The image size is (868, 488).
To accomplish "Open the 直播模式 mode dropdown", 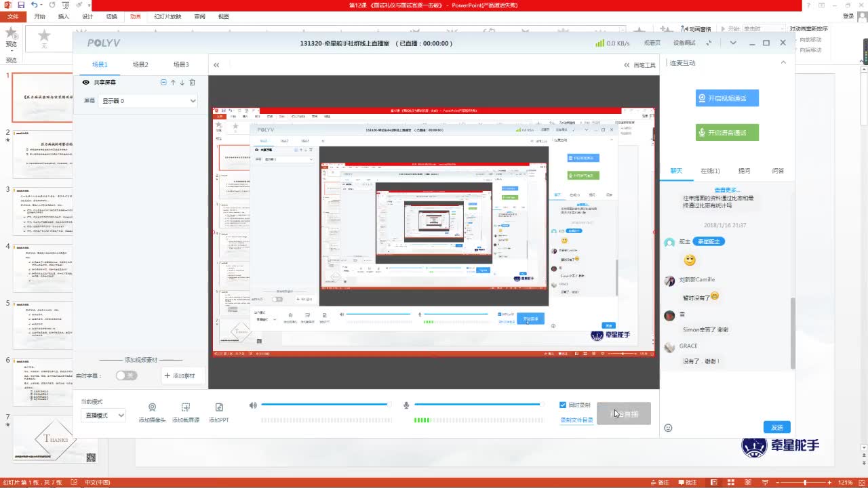I will [x=103, y=415].
